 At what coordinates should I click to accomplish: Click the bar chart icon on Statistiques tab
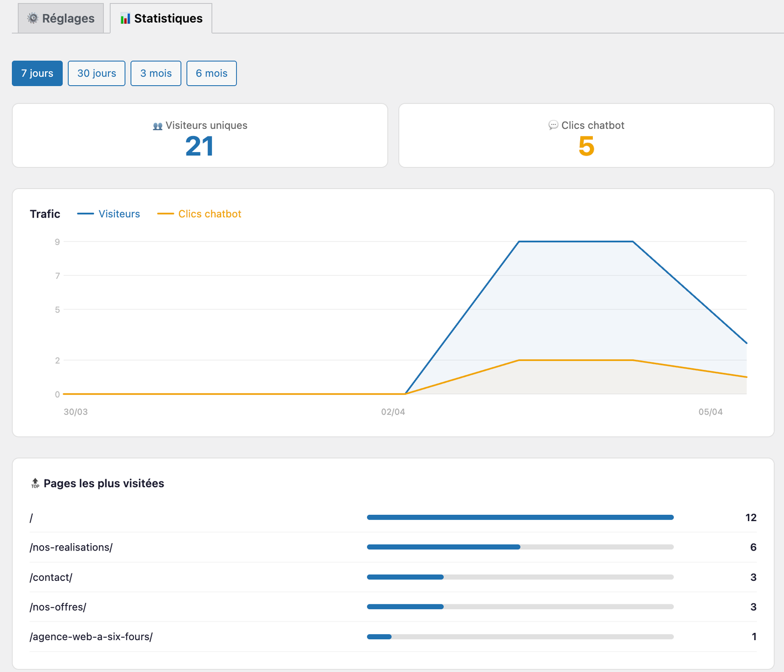(x=125, y=18)
